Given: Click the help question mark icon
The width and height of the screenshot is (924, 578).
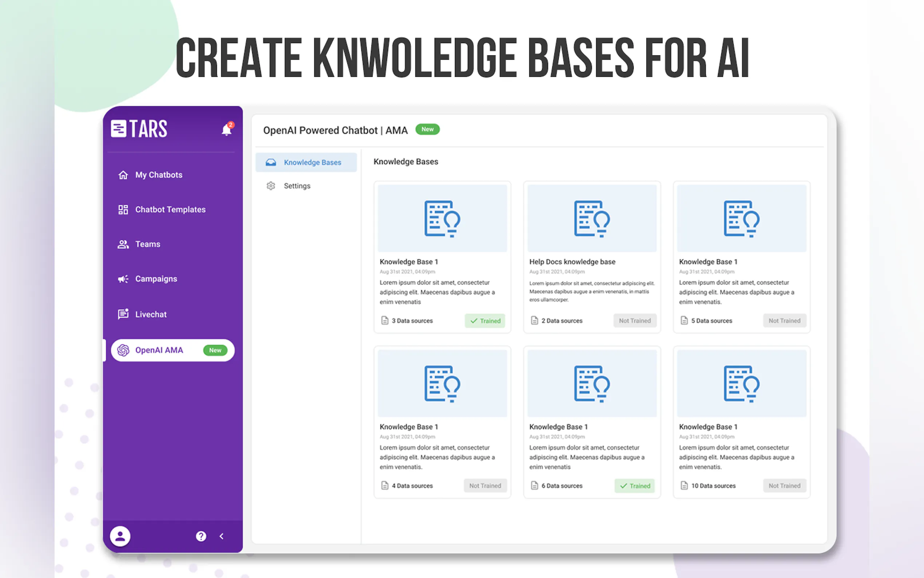Looking at the screenshot, I should click(x=201, y=536).
